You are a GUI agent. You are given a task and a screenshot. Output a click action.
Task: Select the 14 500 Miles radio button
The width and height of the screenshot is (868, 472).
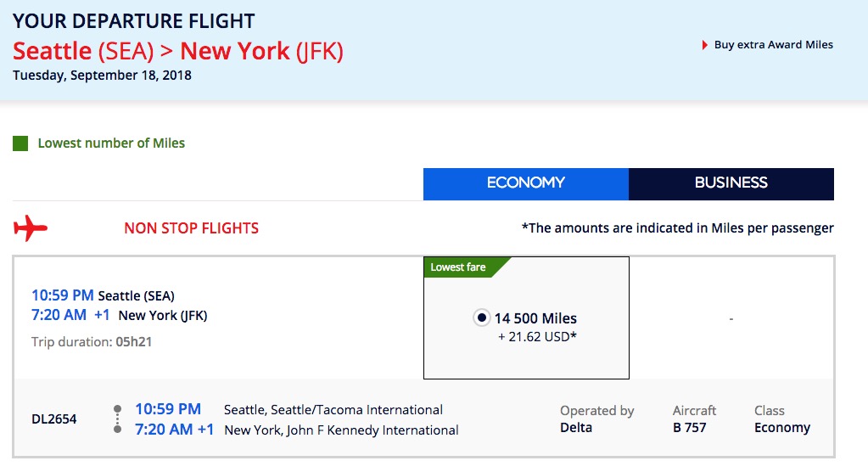click(482, 318)
